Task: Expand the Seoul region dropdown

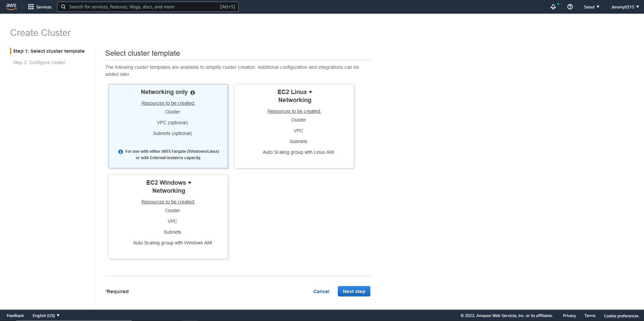Action: [592, 7]
